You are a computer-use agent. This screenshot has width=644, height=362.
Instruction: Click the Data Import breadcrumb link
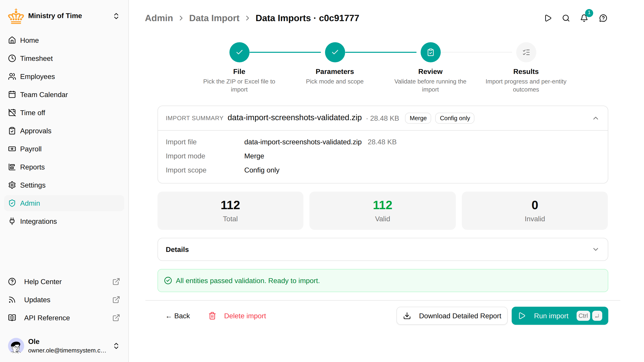pos(214,18)
